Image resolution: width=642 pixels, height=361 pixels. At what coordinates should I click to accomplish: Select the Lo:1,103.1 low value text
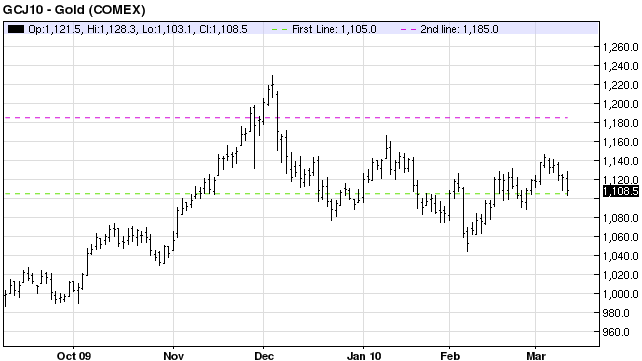point(168,29)
